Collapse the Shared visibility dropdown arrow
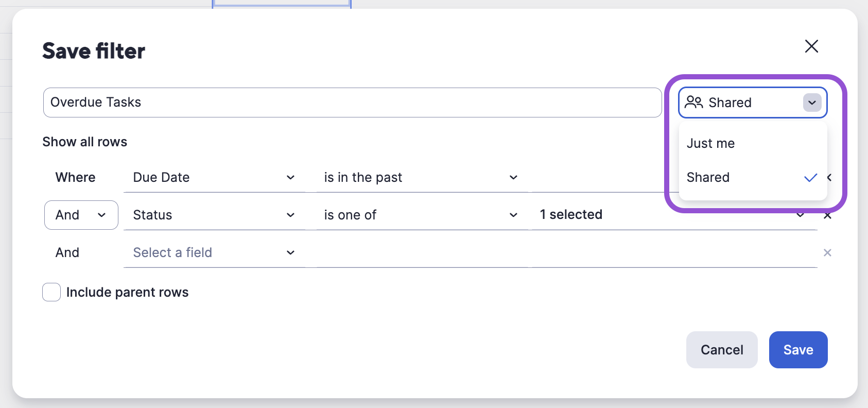 (812, 103)
